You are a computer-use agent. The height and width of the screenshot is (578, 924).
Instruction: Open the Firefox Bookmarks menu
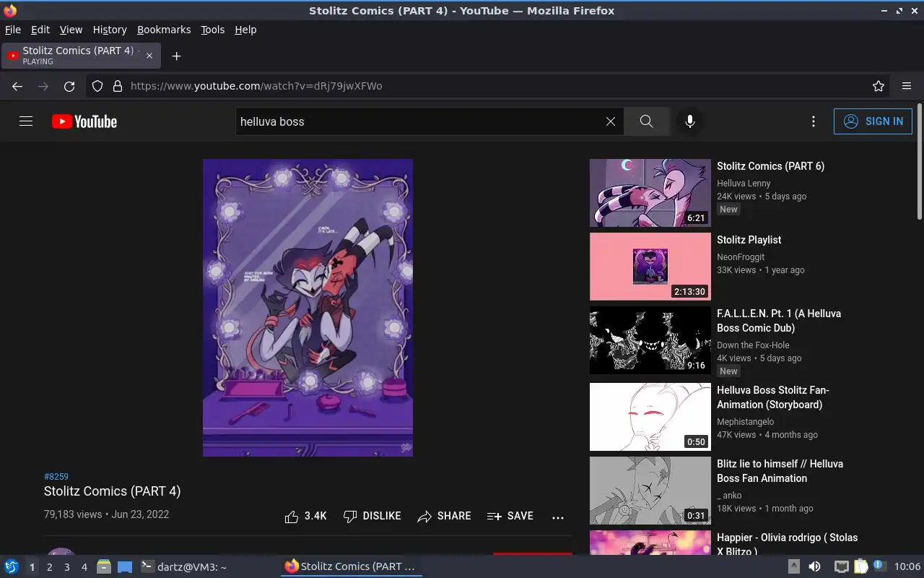pos(164,30)
